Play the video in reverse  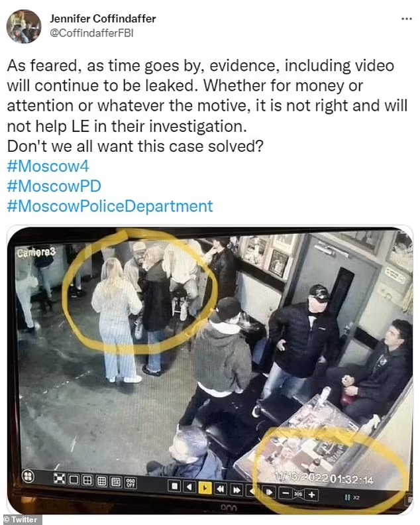pyautogui.click(x=189, y=487)
